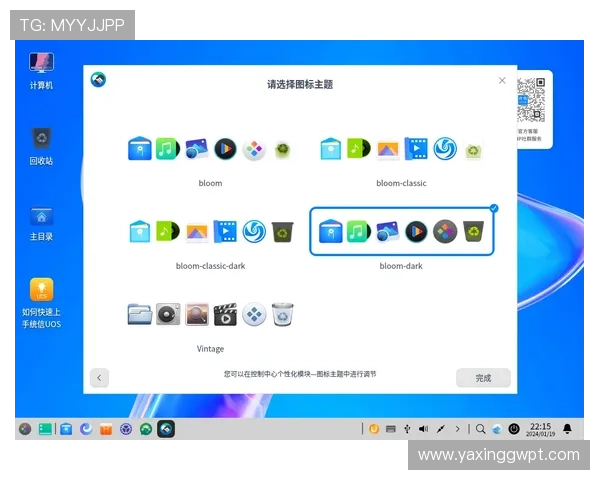Click the Vintage turntable music icon

tap(168, 314)
